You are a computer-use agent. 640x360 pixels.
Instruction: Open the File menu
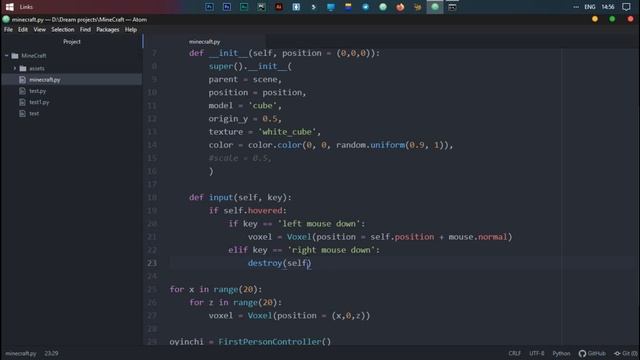[x=8, y=29]
